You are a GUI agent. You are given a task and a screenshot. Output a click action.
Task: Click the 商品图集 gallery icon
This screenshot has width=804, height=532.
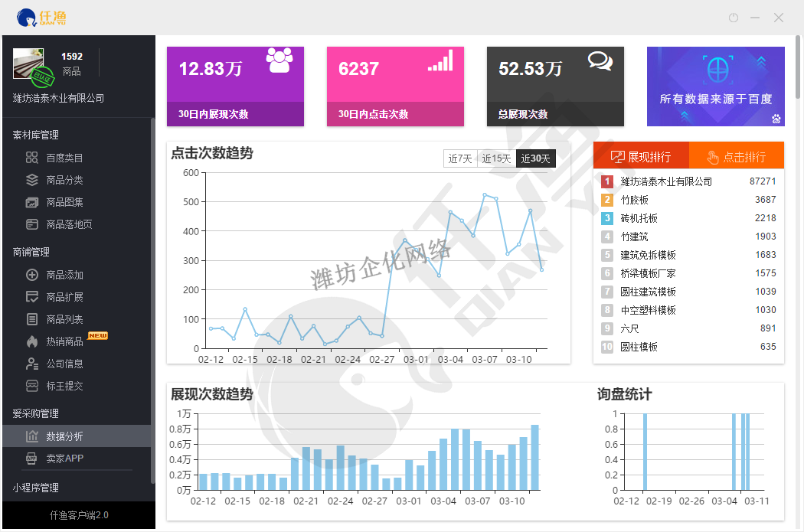pos(32,202)
